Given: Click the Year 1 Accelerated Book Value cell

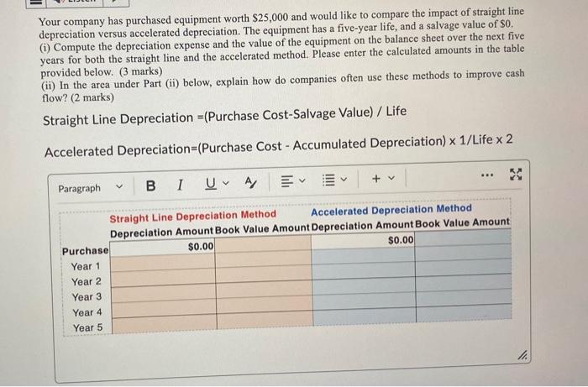Looking at the screenshot, I should point(464,254).
